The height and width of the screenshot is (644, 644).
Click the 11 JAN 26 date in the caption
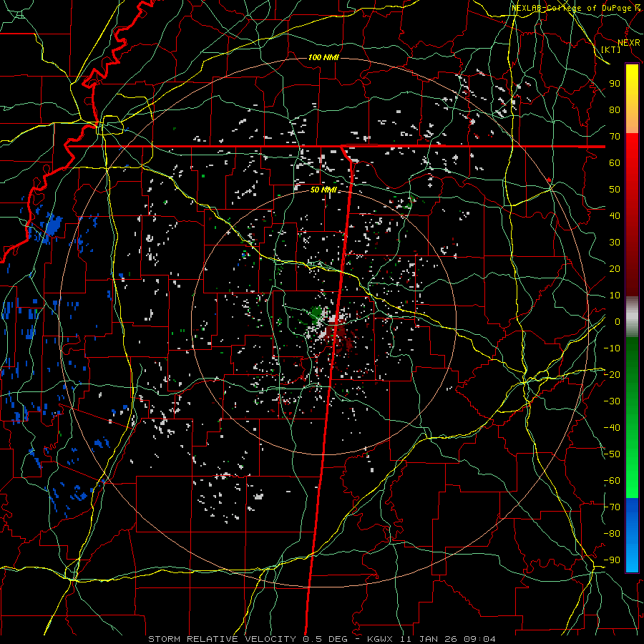click(x=430, y=639)
